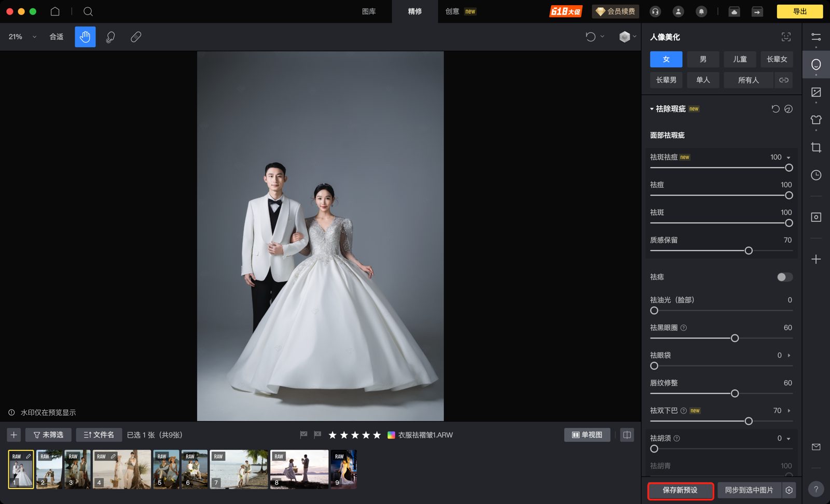The image size is (830, 504).
Task: Open the crop tool in sidebar
Action: coord(816,148)
